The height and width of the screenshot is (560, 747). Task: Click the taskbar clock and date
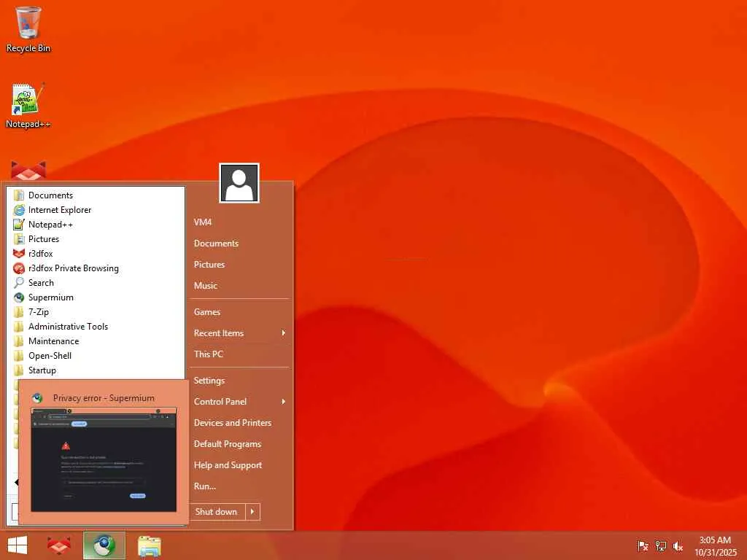[715, 546]
